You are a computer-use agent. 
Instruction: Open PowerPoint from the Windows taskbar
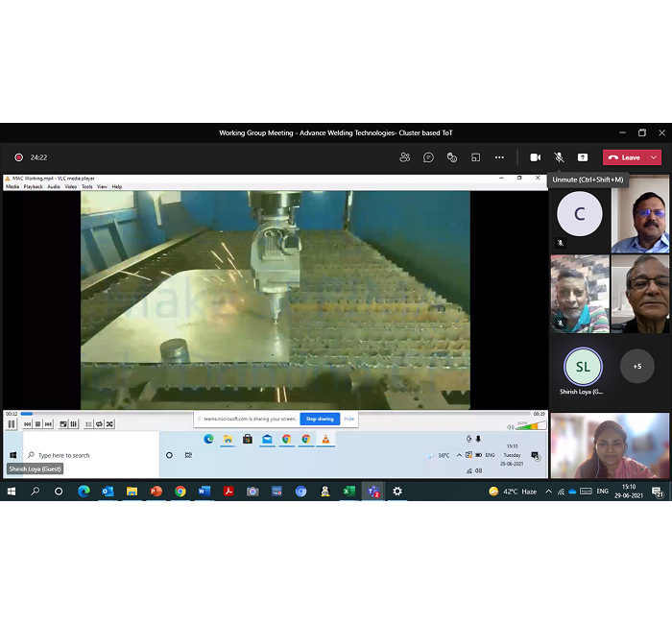pos(156,492)
